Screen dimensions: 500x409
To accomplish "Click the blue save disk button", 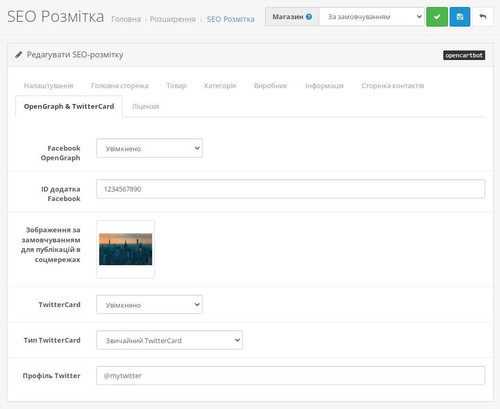I will click(x=460, y=17).
